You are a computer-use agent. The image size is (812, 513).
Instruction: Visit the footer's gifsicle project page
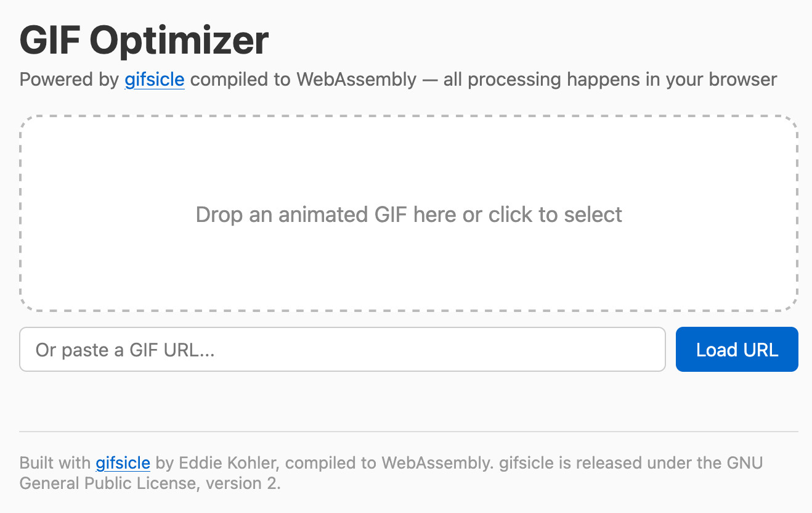point(123,462)
